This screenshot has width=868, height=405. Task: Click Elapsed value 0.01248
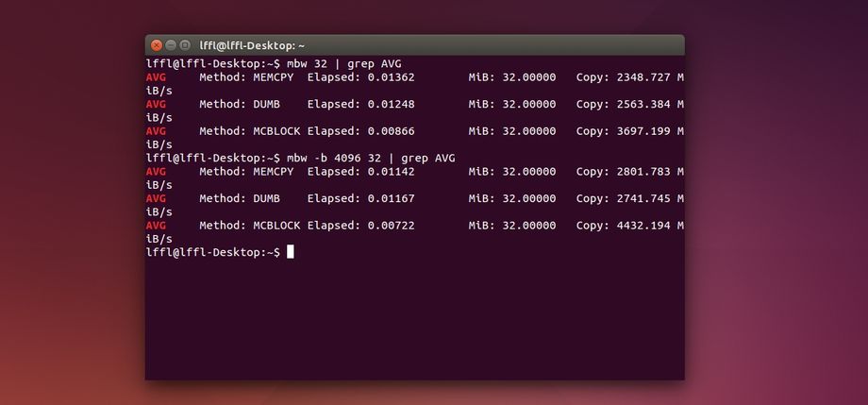pyautogui.click(x=391, y=104)
